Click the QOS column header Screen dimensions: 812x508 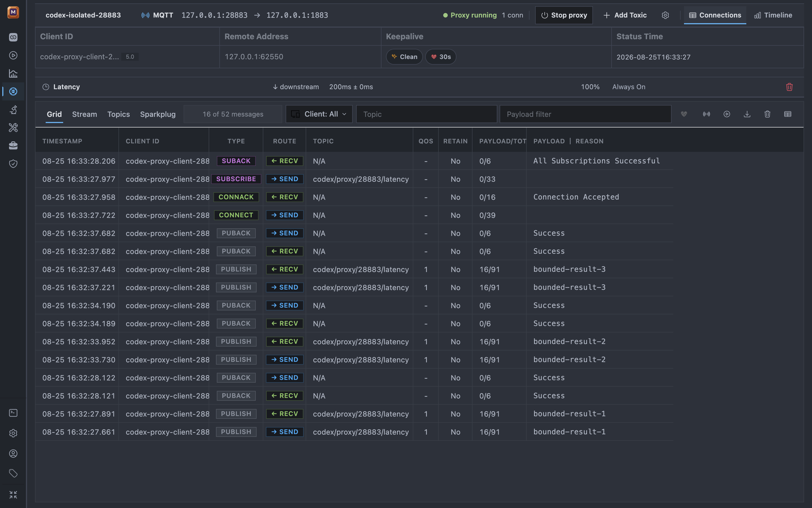[x=426, y=141]
